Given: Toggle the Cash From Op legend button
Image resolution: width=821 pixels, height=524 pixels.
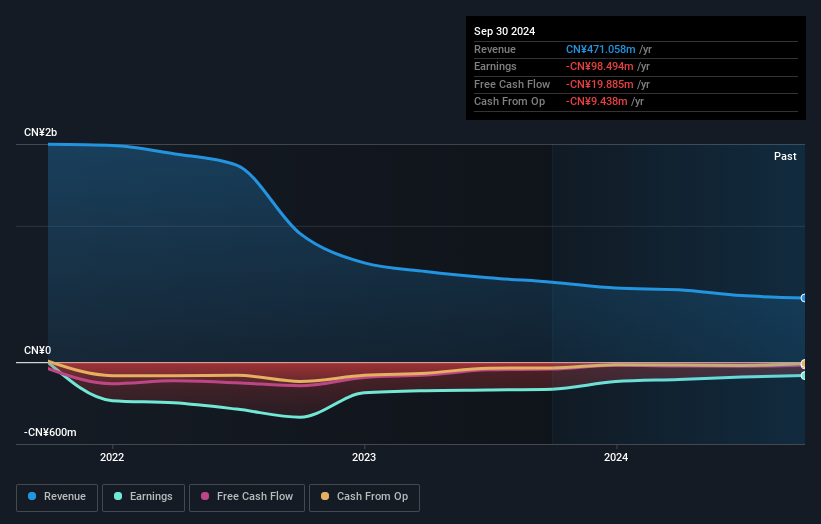Looking at the screenshot, I should point(364,497).
